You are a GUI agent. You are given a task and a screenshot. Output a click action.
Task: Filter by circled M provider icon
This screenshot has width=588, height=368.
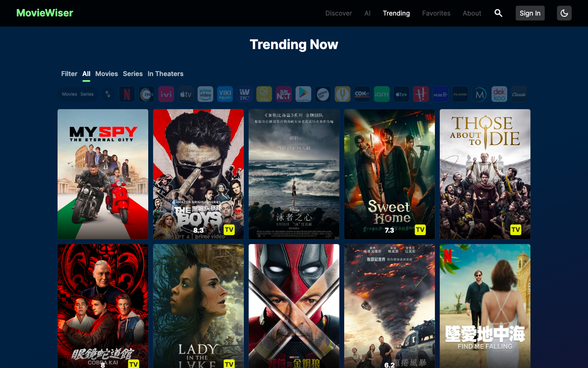[480, 94]
